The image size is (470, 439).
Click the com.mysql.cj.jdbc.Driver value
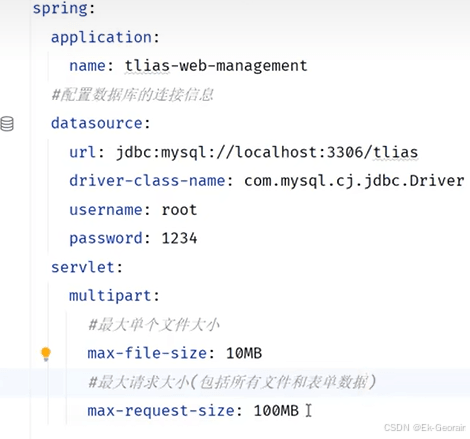coord(354,181)
